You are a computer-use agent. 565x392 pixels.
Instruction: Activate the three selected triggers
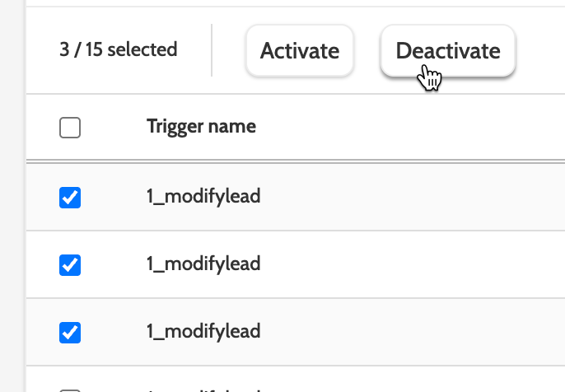coord(300,51)
